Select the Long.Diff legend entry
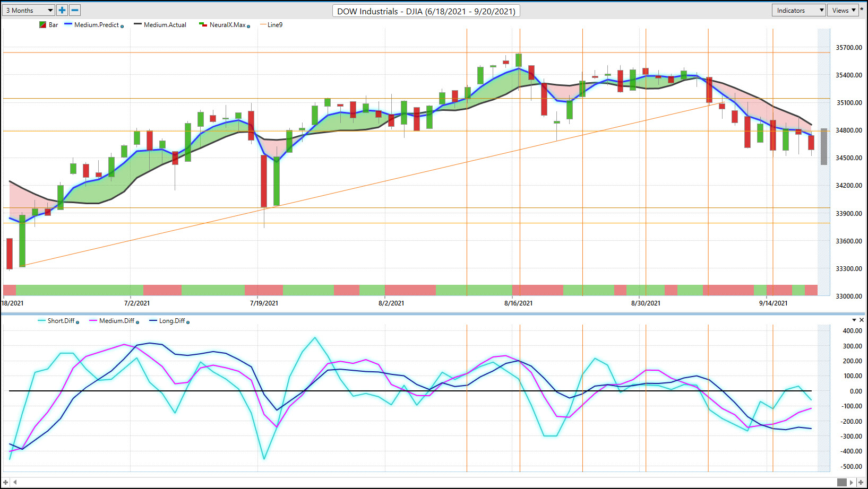This screenshot has width=868, height=489. point(168,321)
